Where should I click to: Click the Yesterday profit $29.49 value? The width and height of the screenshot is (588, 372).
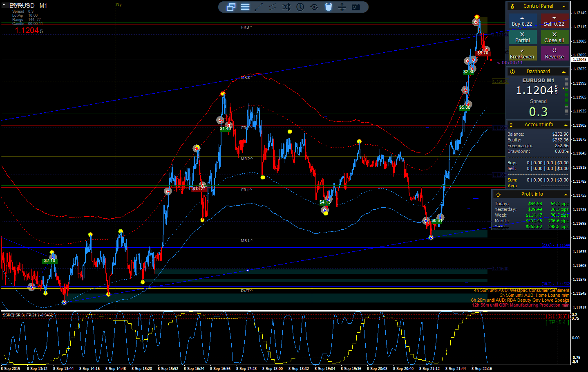[535, 209]
